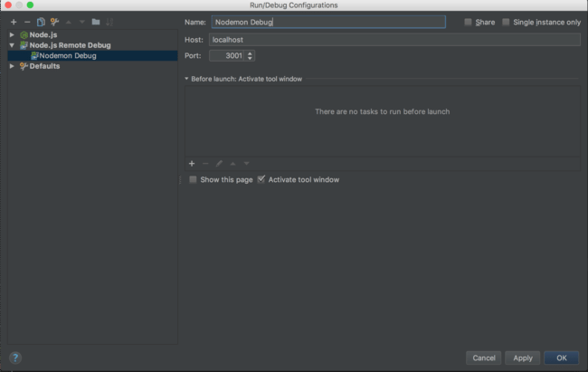This screenshot has height=372, width=588.
Task: Check the Show this page option
Action: pos(193,180)
